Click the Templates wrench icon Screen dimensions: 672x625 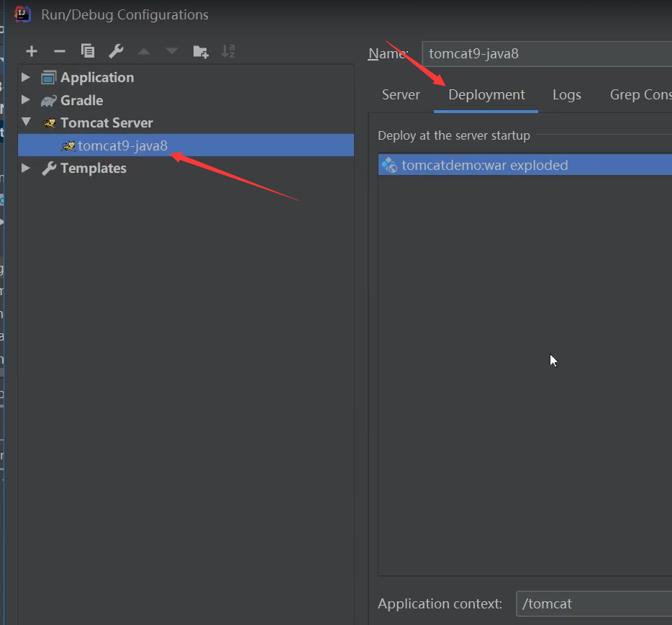click(x=49, y=168)
